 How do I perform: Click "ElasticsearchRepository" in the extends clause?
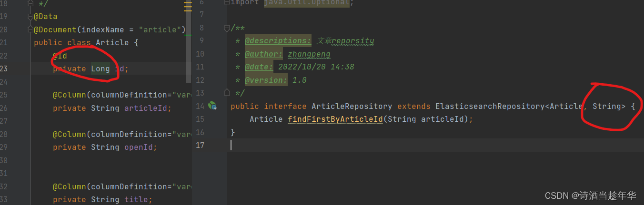(490, 106)
